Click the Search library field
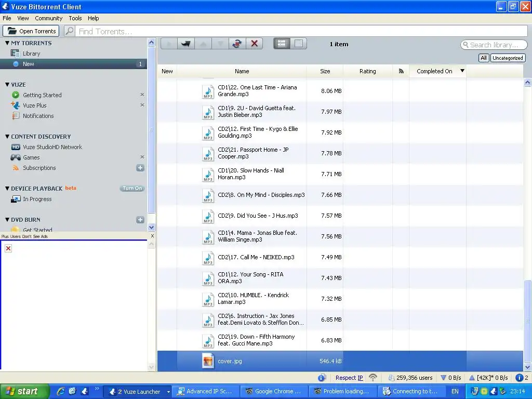The image size is (532, 399). click(494, 45)
